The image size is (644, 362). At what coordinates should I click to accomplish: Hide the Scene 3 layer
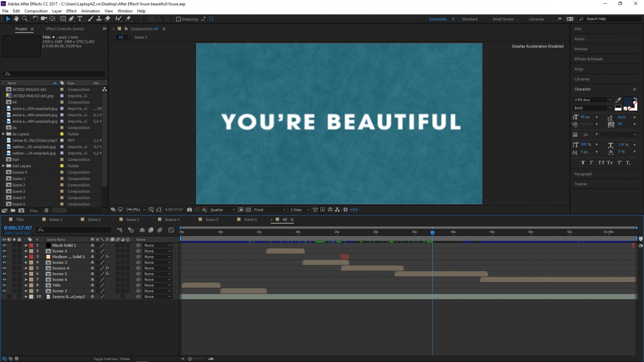pyautogui.click(x=4, y=262)
